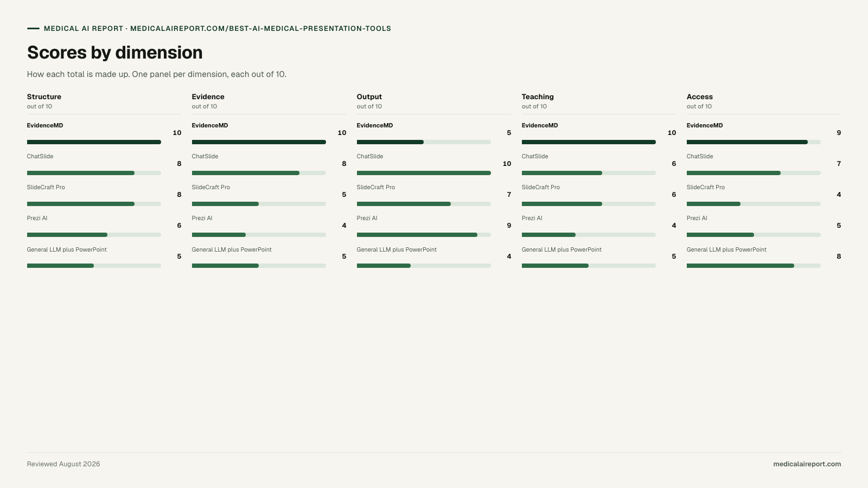Click the Reviewed August 2026 footer text
Viewport: 868px width, 488px height.
[x=63, y=464]
